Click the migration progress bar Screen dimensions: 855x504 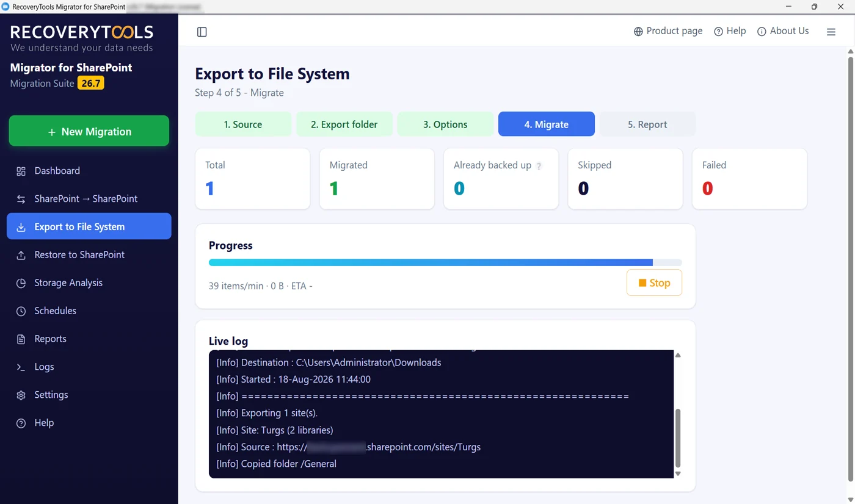[x=445, y=262]
